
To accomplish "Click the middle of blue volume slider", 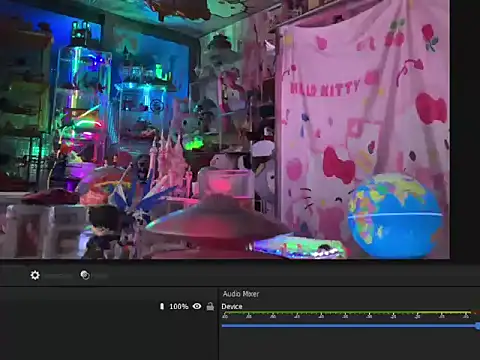I will (349, 326).
